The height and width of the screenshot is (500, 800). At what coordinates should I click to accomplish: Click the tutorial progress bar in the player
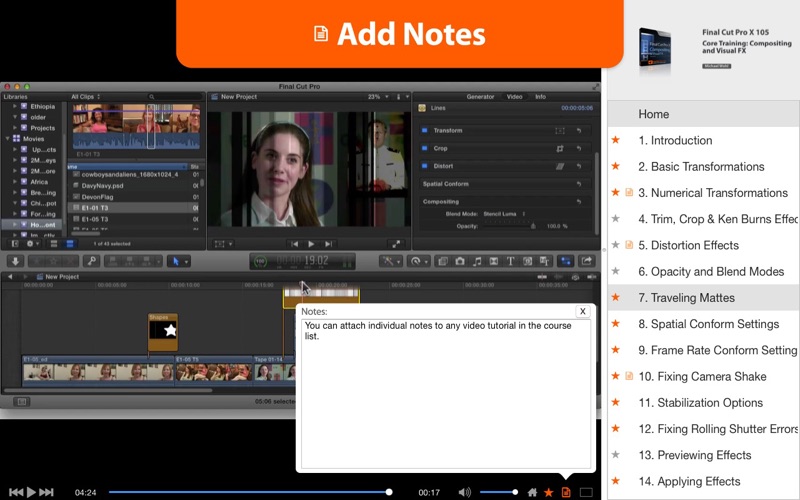(250, 492)
